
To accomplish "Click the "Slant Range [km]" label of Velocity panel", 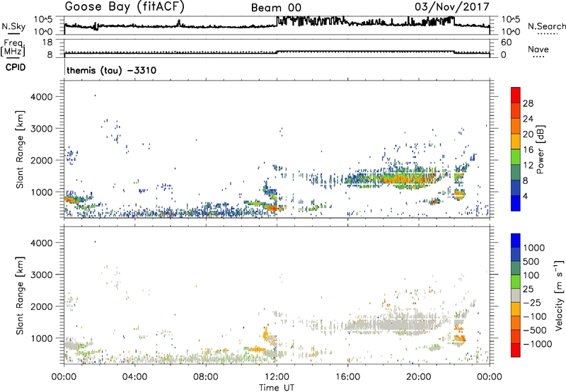I will tap(21, 296).
